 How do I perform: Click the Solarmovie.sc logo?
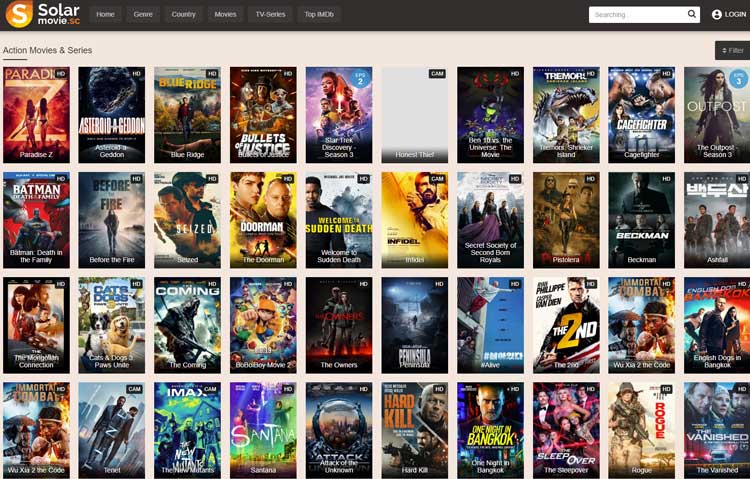coord(43,14)
